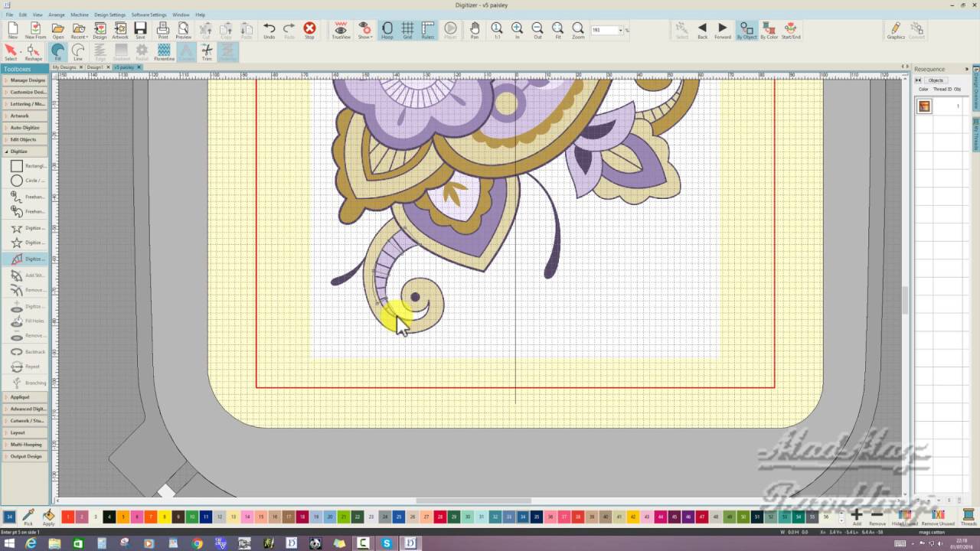Screen dimensions: 980x551
Task: Select the Fill stitch type
Action: [58, 52]
